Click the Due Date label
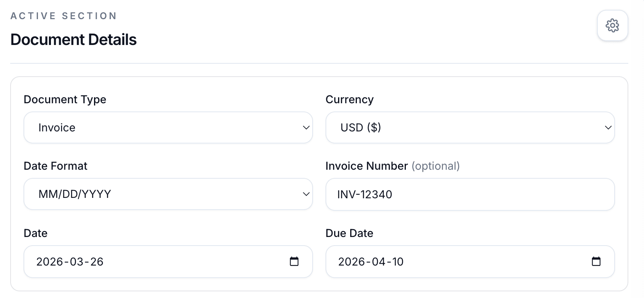Image resolution: width=644 pixels, height=298 pixels. (349, 233)
